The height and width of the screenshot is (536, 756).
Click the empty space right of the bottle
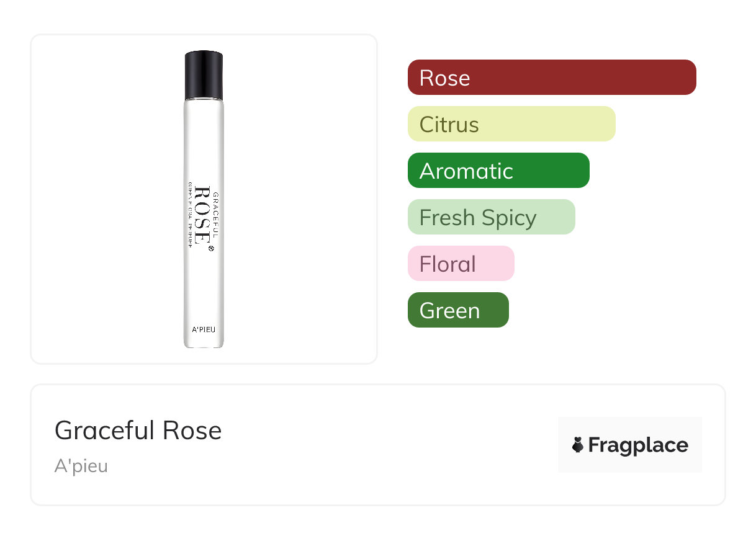pos(298,199)
